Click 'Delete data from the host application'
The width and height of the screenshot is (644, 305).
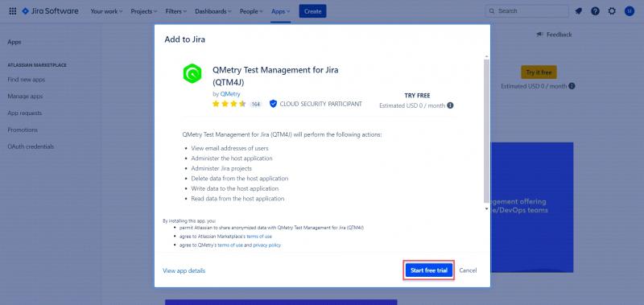point(239,179)
